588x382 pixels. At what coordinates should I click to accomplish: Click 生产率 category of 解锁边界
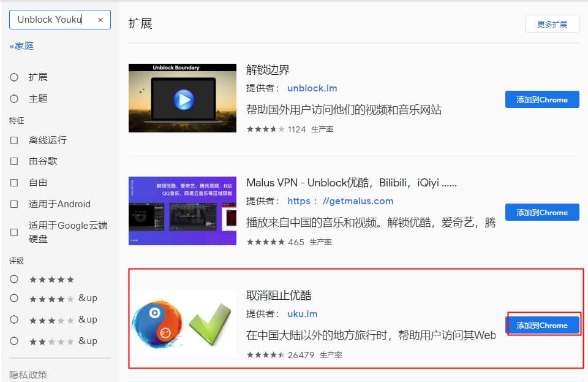pyautogui.click(x=322, y=129)
